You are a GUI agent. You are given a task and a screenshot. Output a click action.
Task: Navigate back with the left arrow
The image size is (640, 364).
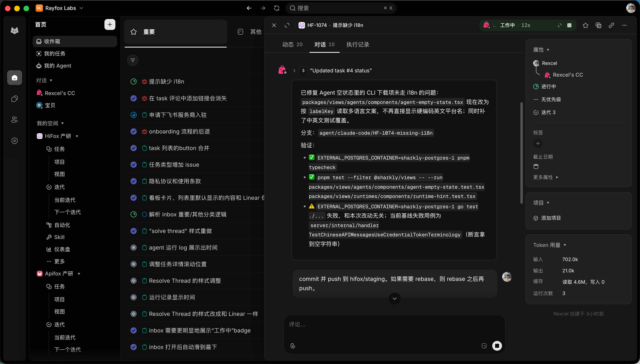coord(249,8)
